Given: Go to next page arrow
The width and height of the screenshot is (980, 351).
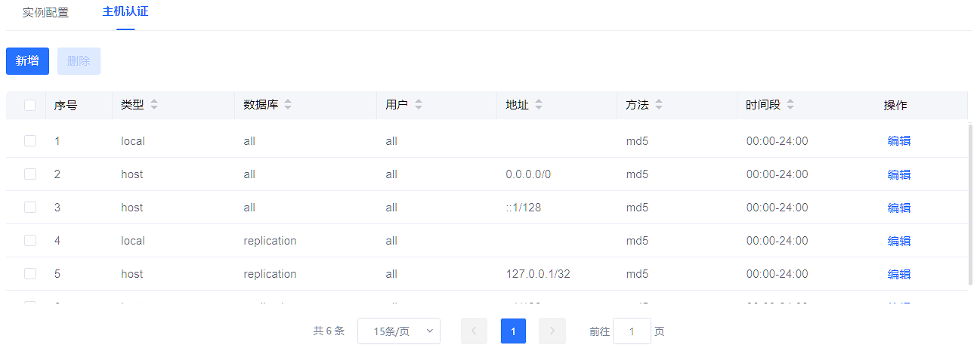Looking at the screenshot, I should (552, 331).
